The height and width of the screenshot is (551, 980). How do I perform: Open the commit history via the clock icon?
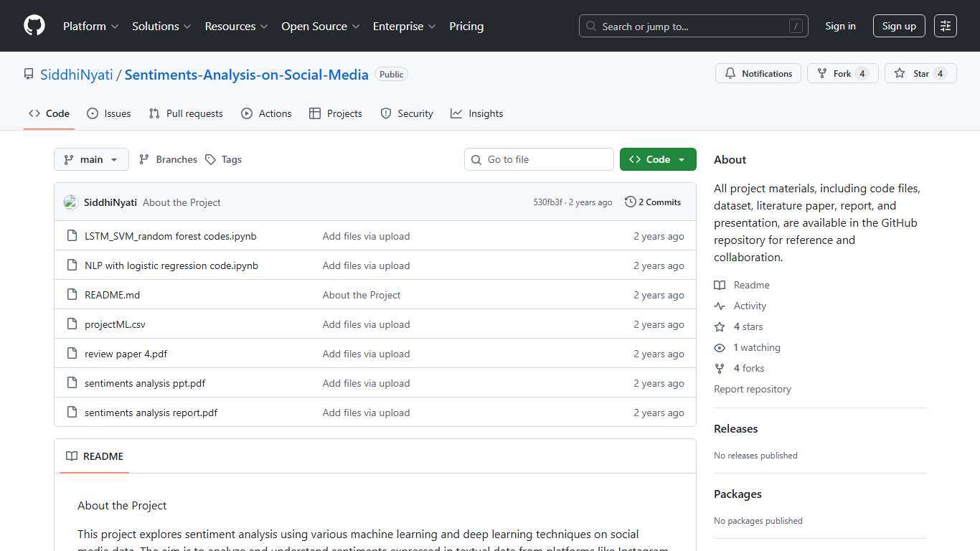point(631,202)
